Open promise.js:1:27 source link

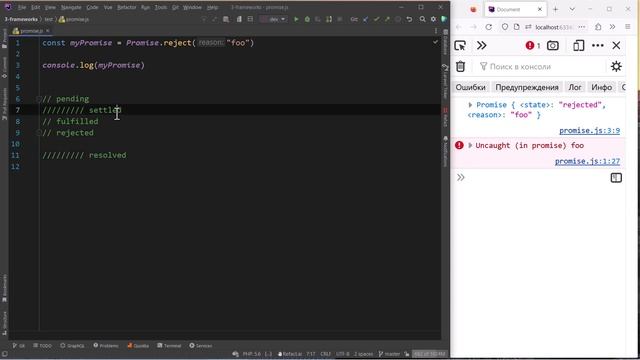point(587,161)
